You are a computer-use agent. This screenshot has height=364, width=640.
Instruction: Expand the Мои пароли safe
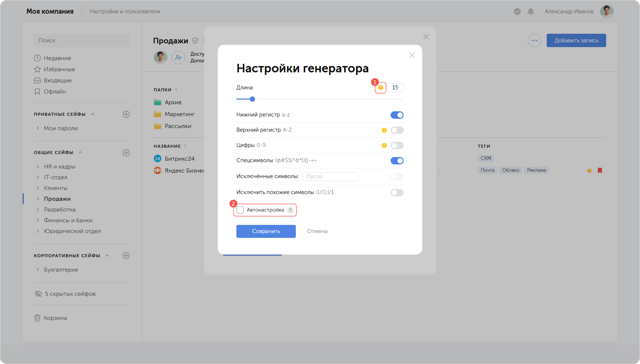(38, 128)
